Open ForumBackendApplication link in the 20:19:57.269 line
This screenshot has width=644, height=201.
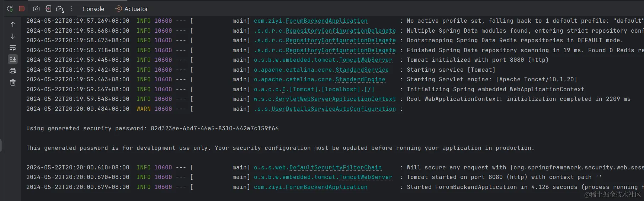tap(326, 21)
